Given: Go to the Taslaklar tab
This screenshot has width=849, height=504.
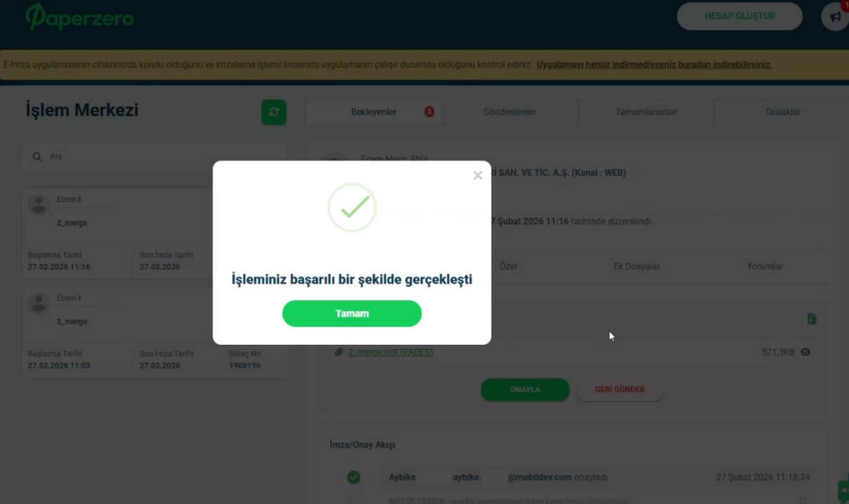Looking at the screenshot, I should (x=782, y=112).
